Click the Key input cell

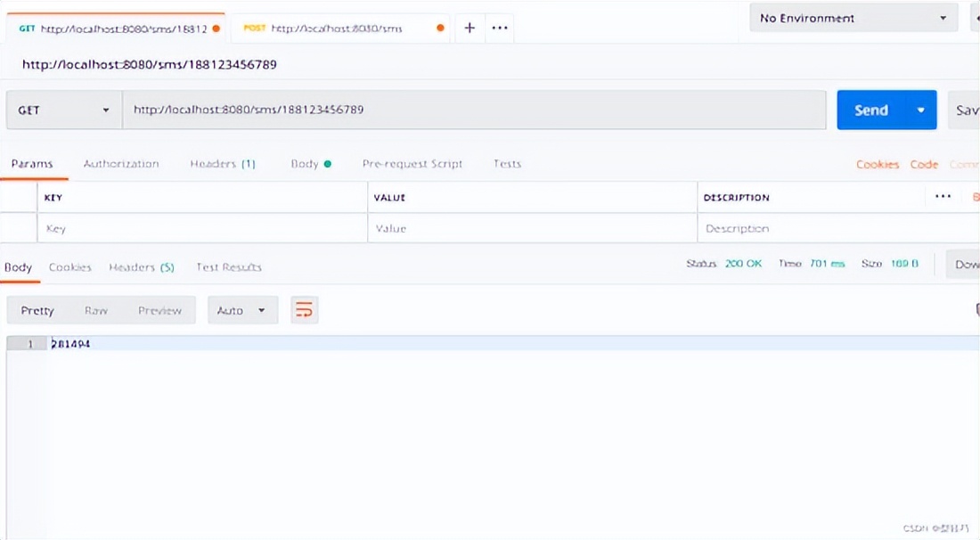(202, 228)
